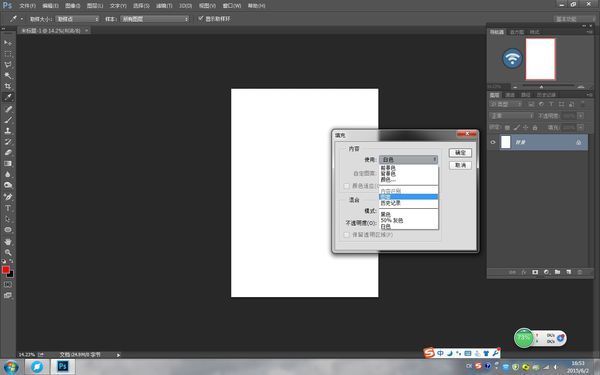Choose the highlighted pattern option in dropdown list

(x=408, y=197)
